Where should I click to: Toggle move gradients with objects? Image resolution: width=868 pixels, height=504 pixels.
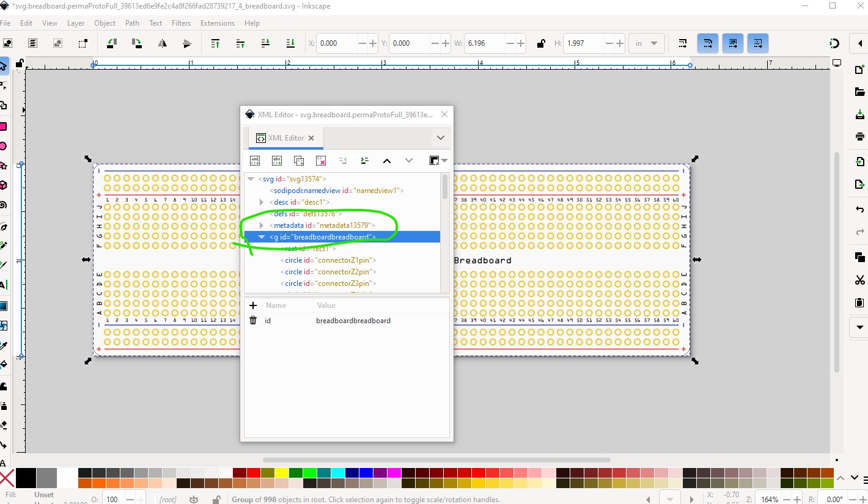click(x=733, y=43)
